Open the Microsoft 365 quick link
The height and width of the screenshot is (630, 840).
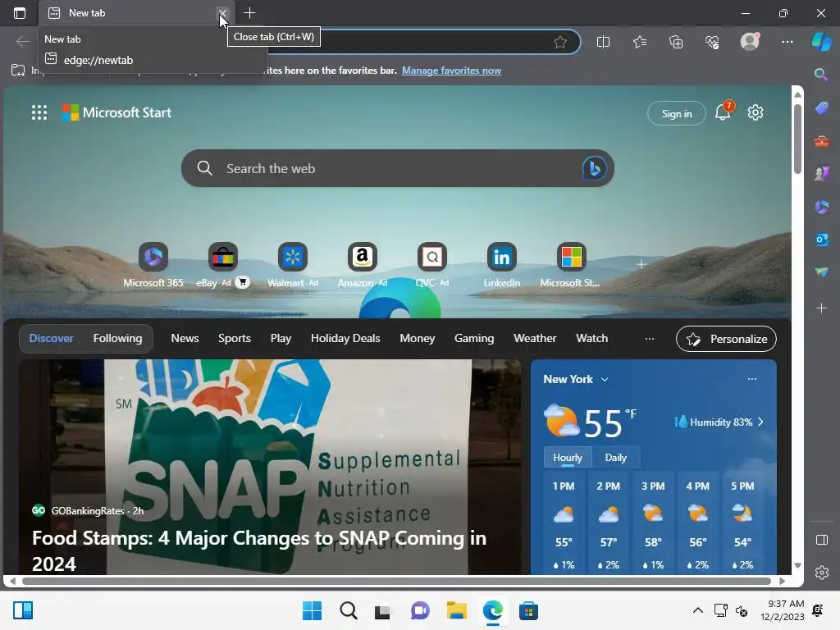point(153,265)
